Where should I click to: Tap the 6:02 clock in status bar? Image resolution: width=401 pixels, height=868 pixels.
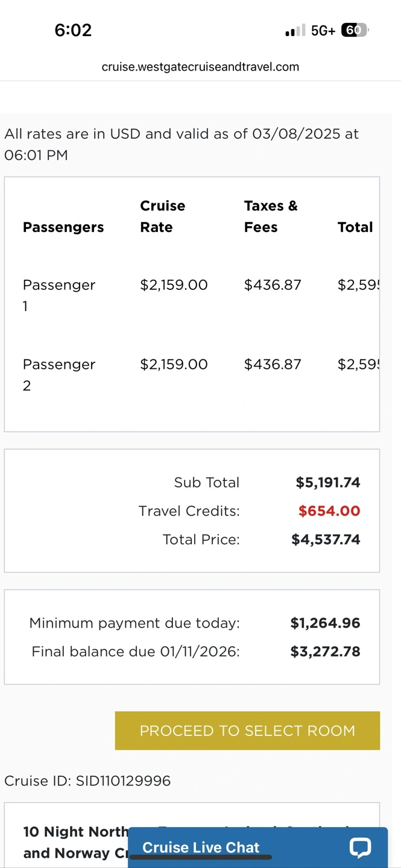[73, 30]
